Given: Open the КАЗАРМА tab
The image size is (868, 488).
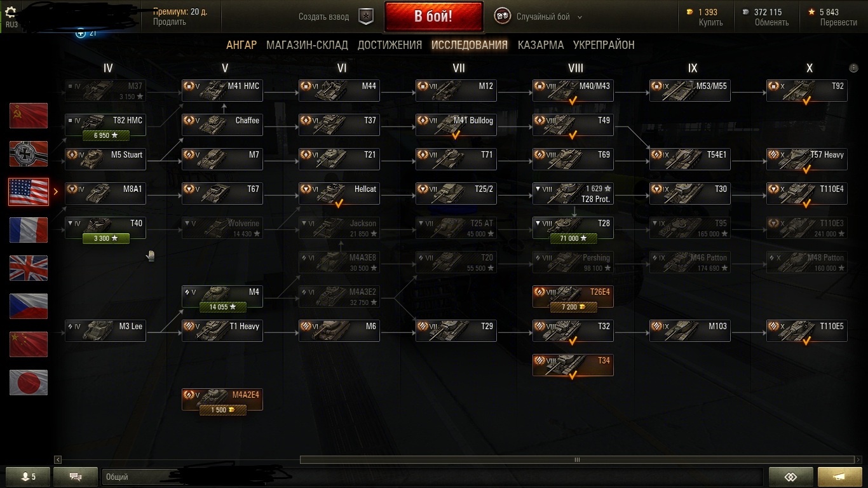Looking at the screenshot, I should coord(541,45).
